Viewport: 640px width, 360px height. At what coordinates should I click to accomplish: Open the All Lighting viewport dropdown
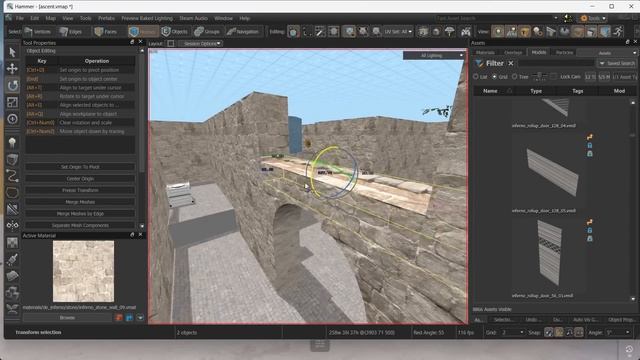(x=434, y=56)
